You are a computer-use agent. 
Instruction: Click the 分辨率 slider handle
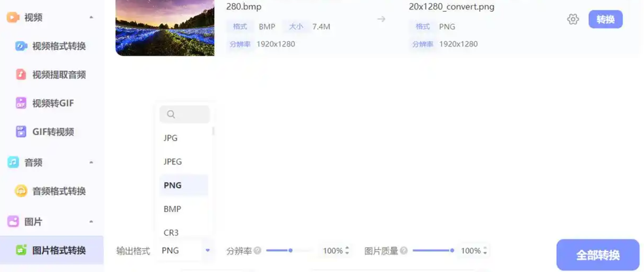[x=290, y=250]
